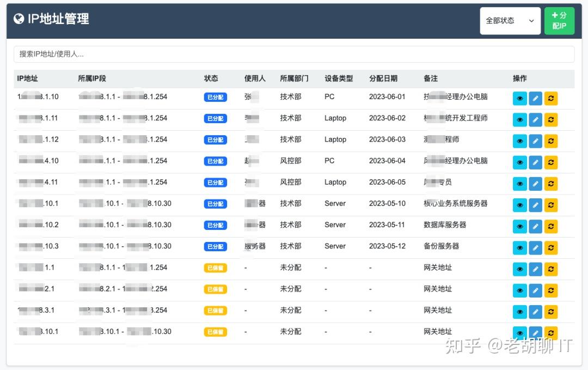View the 核心业务系统服务器 row details
The height and width of the screenshot is (370, 588).
pos(520,205)
